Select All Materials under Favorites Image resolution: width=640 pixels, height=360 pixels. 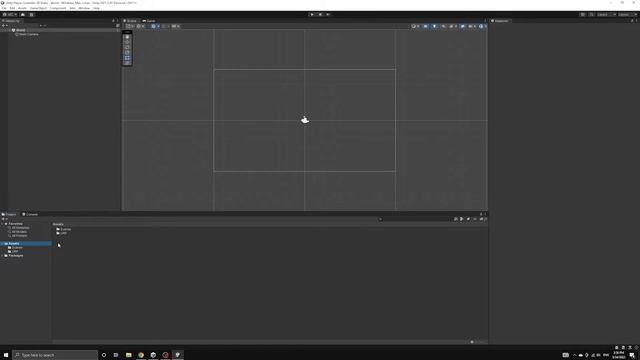[x=20, y=228]
